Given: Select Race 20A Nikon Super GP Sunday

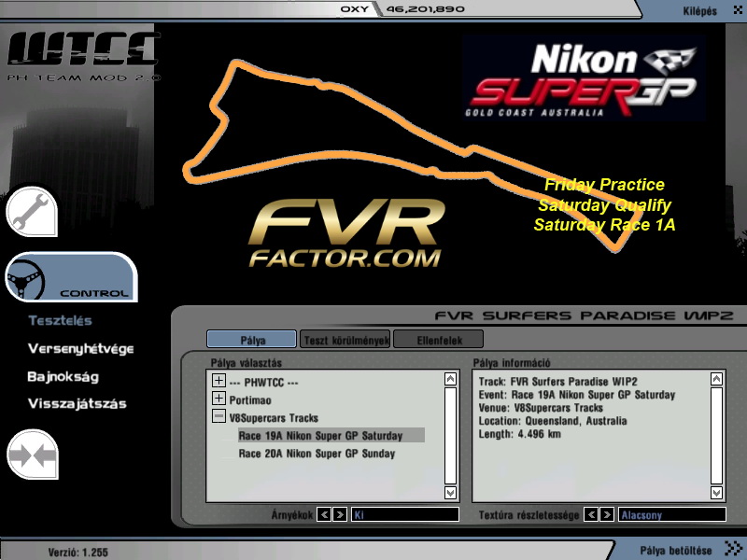Looking at the screenshot, I should pyautogui.click(x=317, y=454).
